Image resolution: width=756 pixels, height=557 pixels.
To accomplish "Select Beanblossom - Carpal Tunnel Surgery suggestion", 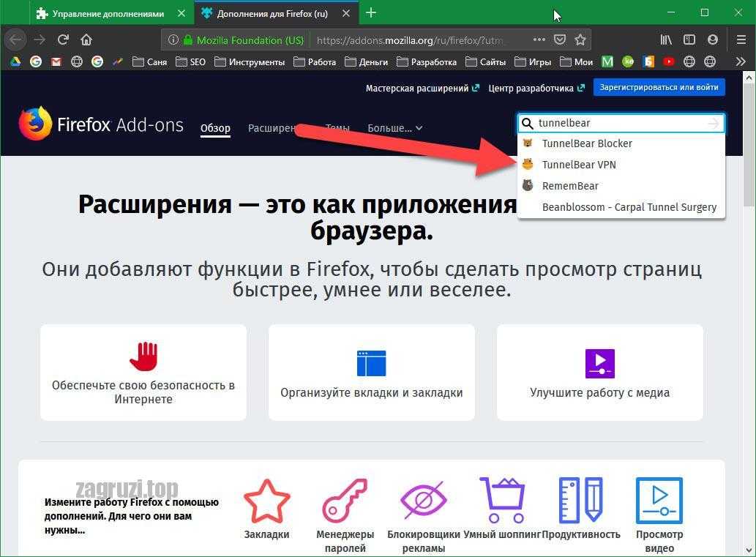I will [x=621, y=207].
